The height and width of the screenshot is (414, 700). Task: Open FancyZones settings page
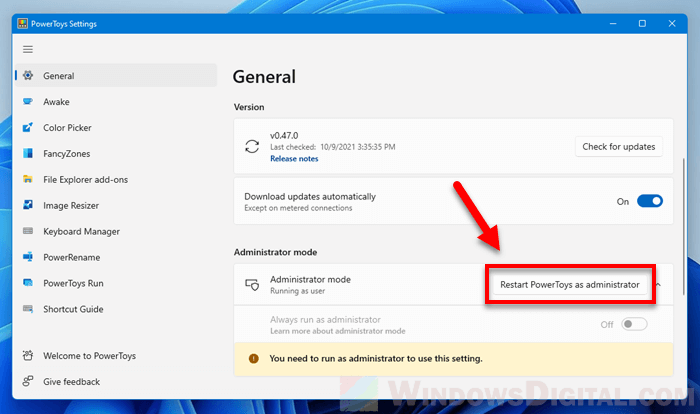116,153
